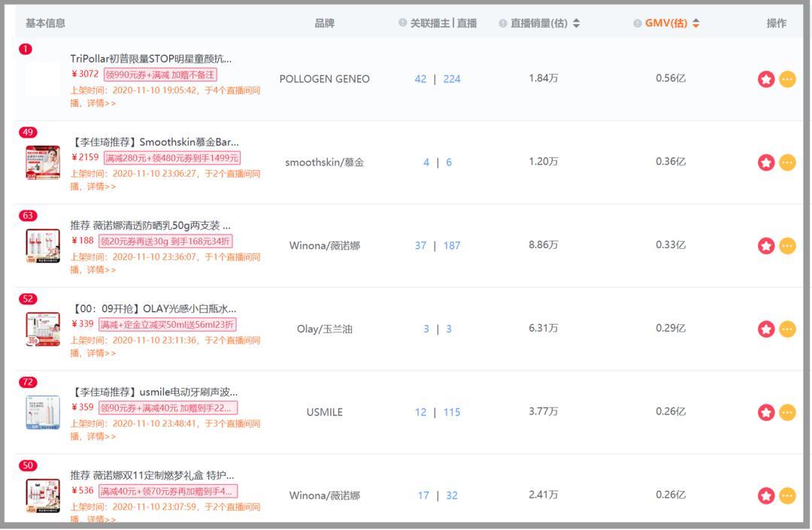The width and height of the screenshot is (812, 530).
Task: Click streamer count 42 for POLLOGEN GENEO
Action: click(420, 79)
